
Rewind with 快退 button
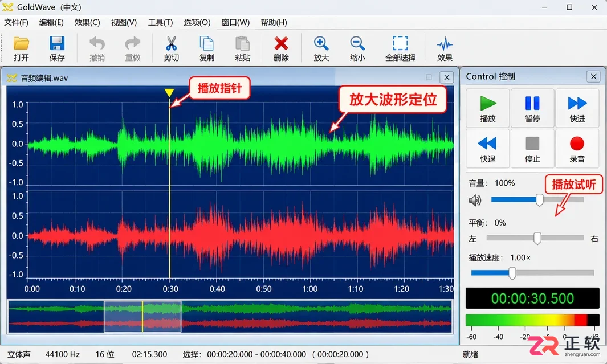coord(488,149)
